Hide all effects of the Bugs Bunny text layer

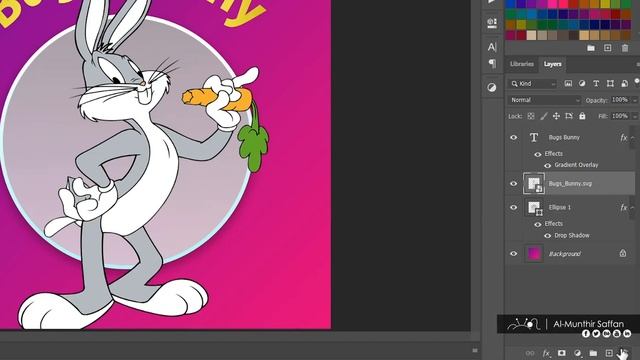tap(538, 154)
